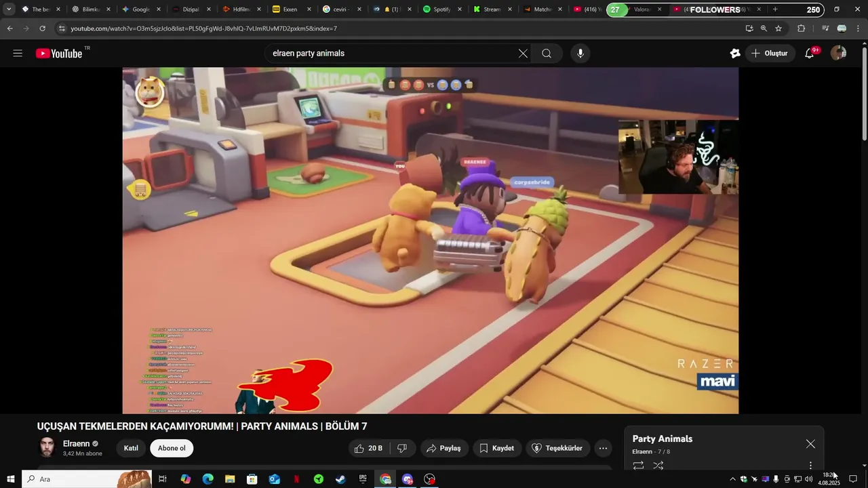Open Chrome extensions puzzle icon
Viewport: 868px width, 488px height.
click(x=801, y=28)
